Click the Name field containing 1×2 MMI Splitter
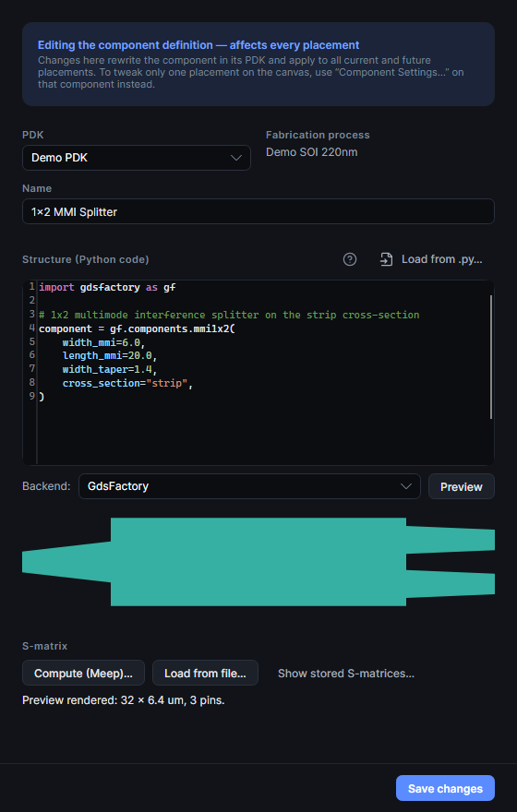 [258, 211]
